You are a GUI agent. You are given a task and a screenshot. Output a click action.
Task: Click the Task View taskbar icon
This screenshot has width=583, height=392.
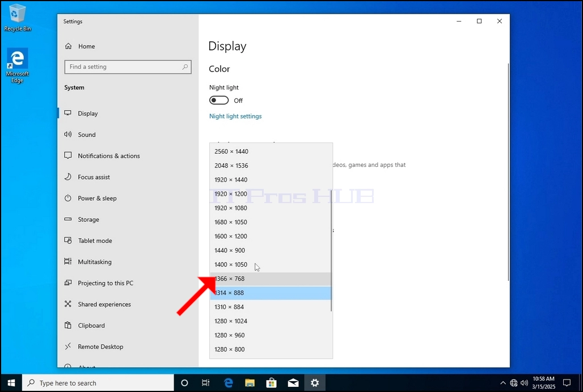(206, 383)
